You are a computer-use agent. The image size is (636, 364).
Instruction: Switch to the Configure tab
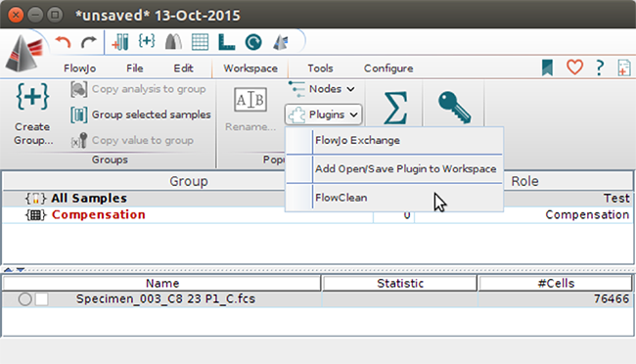coord(388,68)
